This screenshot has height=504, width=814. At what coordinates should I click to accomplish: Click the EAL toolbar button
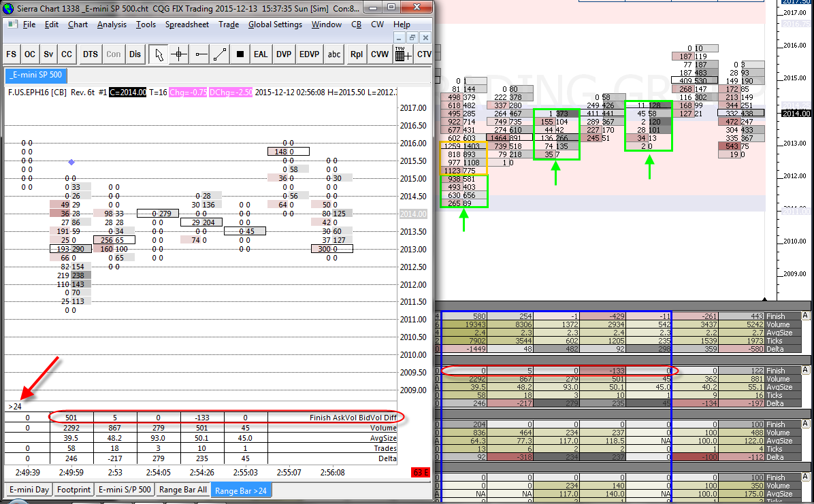pyautogui.click(x=261, y=54)
